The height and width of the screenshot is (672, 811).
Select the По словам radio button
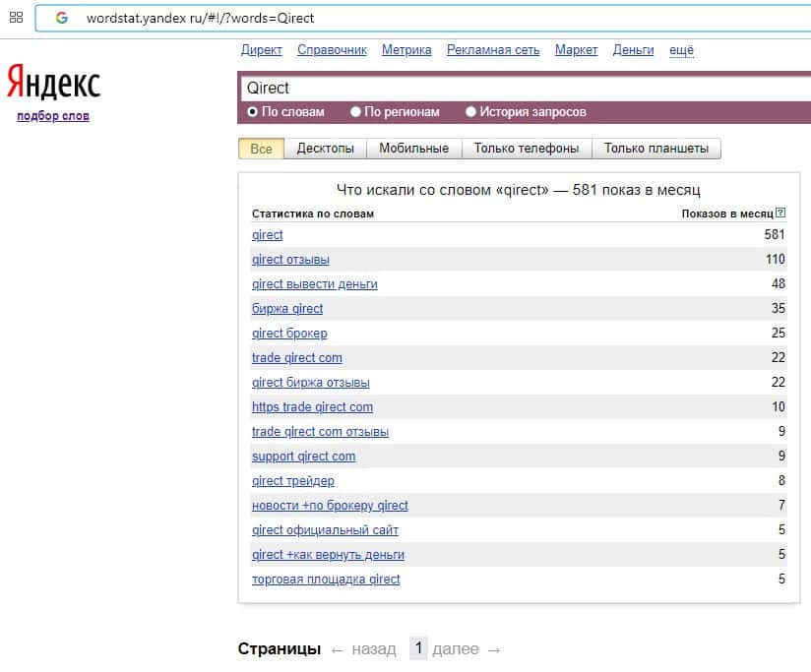253,112
